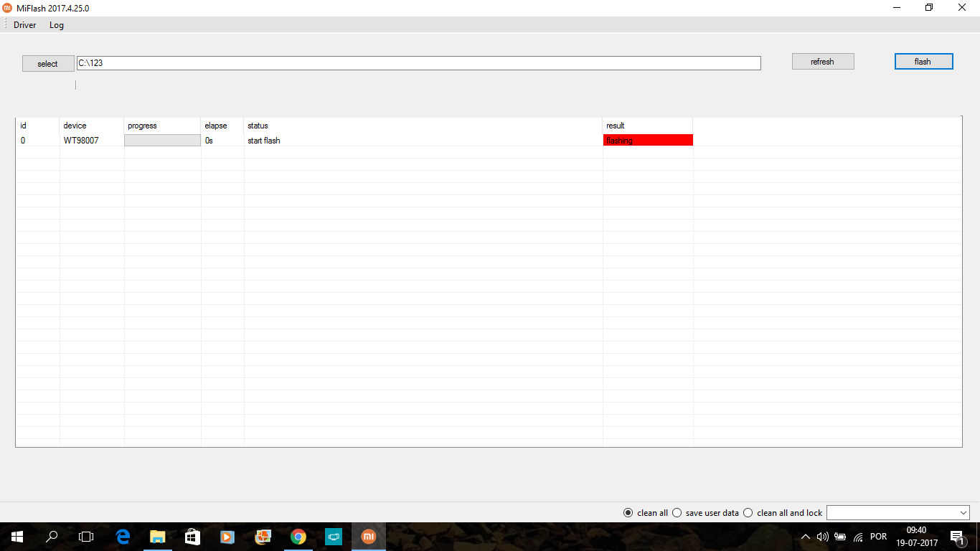The height and width of the screenshot is (551, 980).
Task: Click the progress bar for WT98007
Action: [x=162, y=141]
